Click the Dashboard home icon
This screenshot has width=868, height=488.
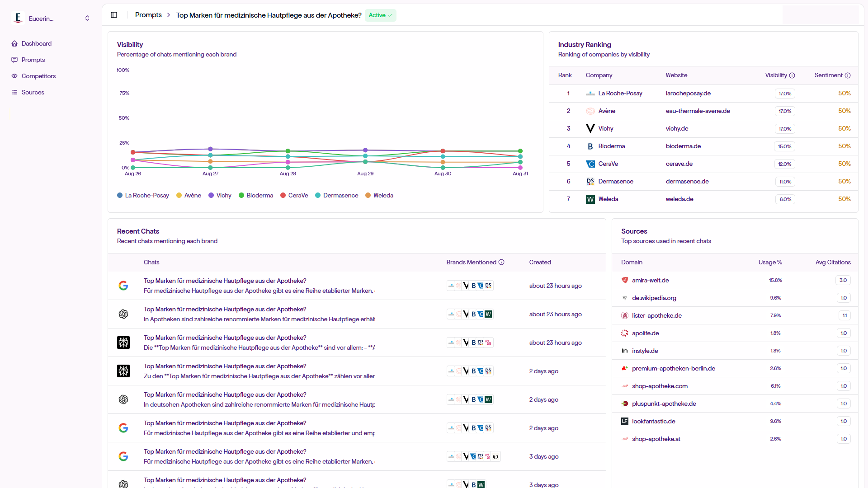[x=14, y=43]
